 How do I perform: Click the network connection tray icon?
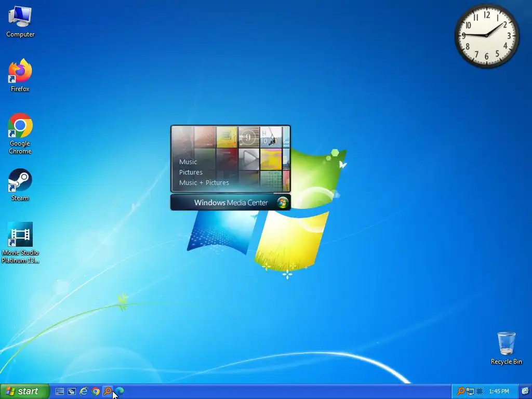click(x=470, y=392)
